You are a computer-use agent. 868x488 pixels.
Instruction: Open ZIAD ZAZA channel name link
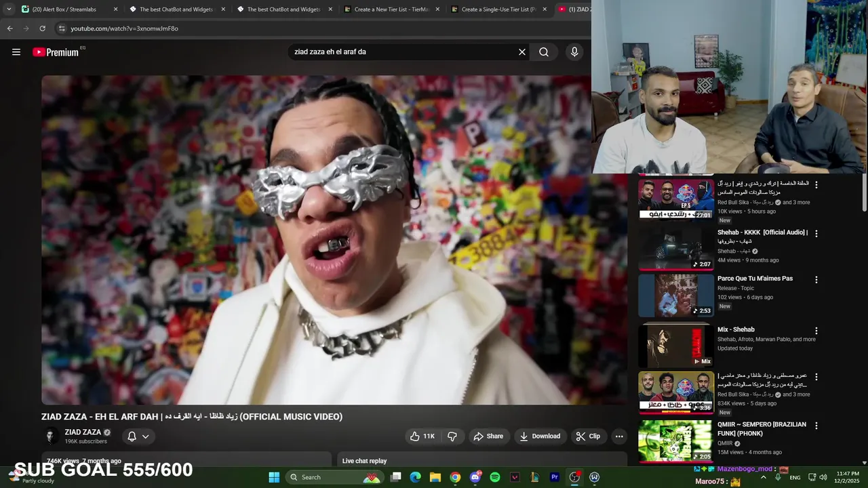pyautogui.click(x=83, y=432)
